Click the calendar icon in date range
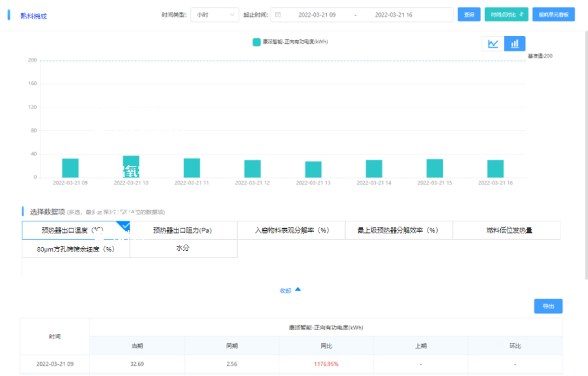Screen dimensions: 588x376 (x=278, y=15)
